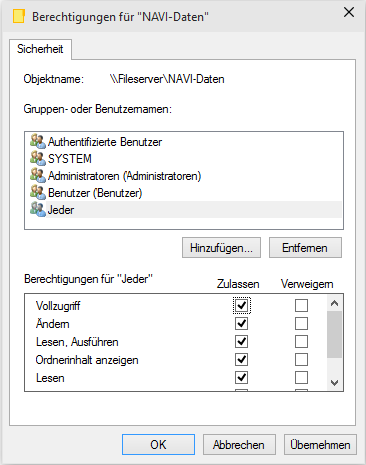Screen dimensions: 366x465
Task: Open the Sicherheit tab
Action: coord(40,49)
